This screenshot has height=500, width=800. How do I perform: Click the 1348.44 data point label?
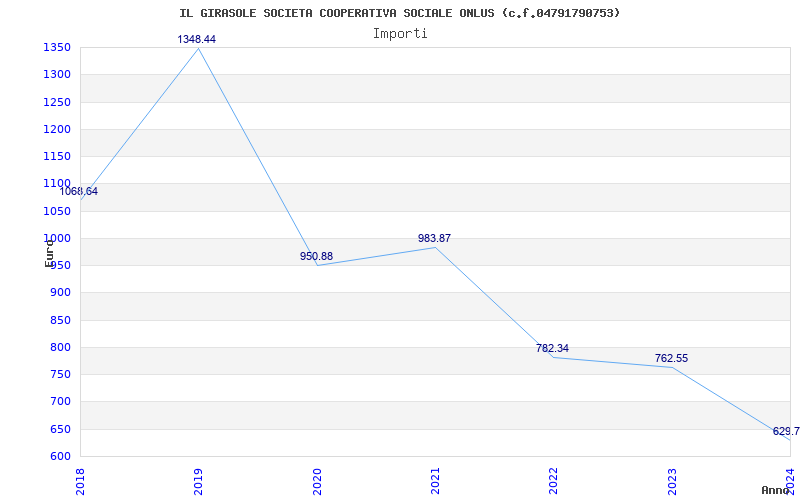tap(196, 39)
